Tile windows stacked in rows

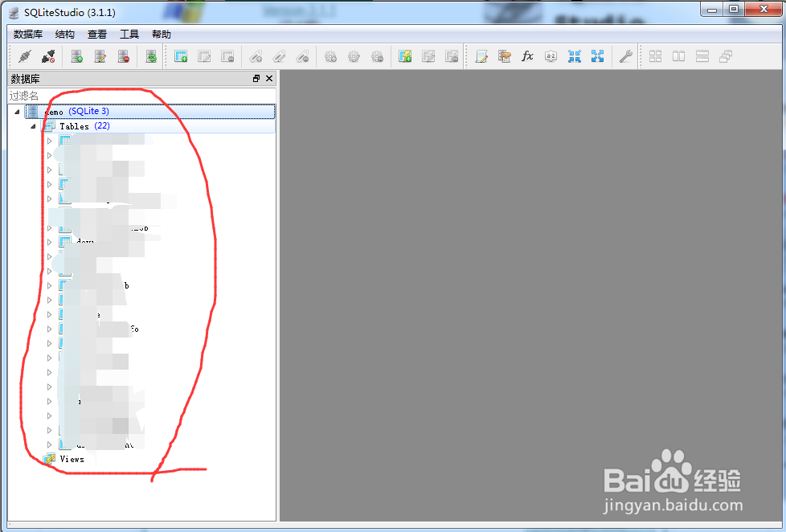(702, 56)
